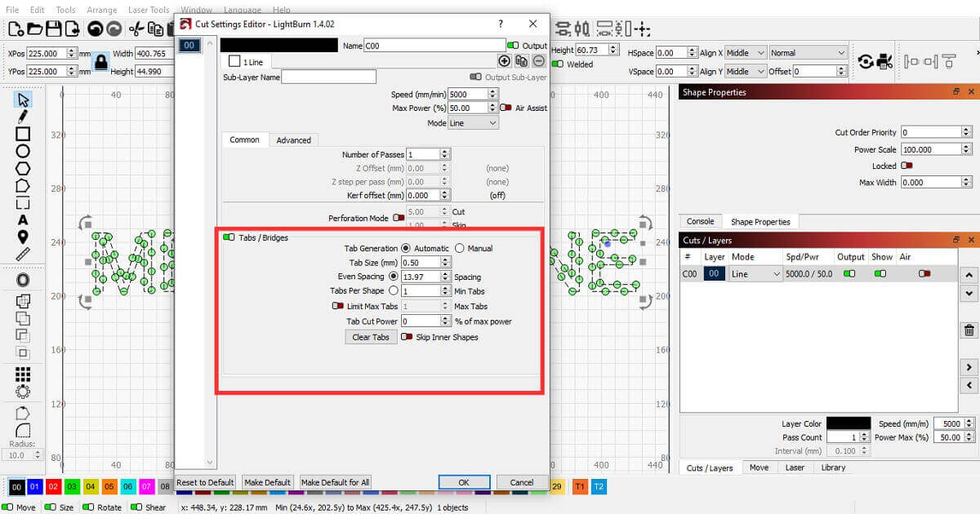Viewport: 980px width, 514px height.
Task: Open the folder icon in main toolbar
Action: coord(35,29)
